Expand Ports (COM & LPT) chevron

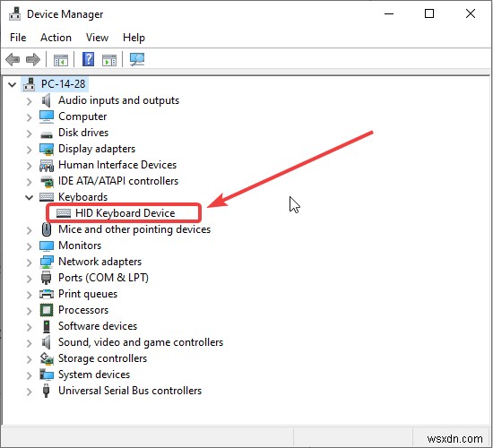30,279
